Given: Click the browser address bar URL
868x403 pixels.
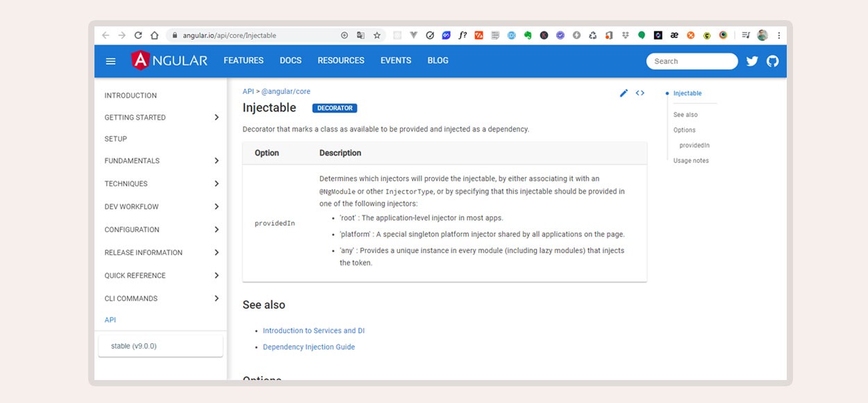Looking at the screenshot, I should 229,35.
